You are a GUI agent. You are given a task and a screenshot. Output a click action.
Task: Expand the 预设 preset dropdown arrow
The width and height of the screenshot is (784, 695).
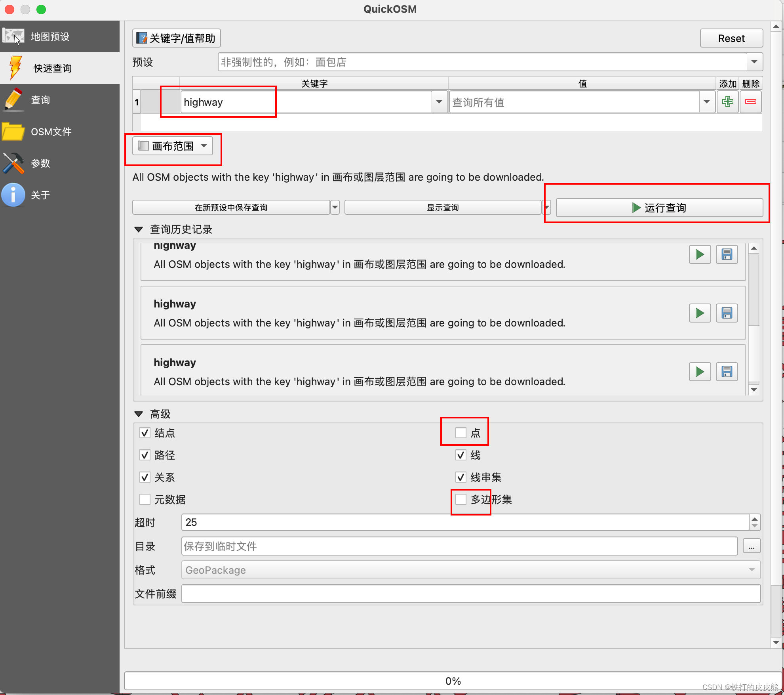[754, 62]
